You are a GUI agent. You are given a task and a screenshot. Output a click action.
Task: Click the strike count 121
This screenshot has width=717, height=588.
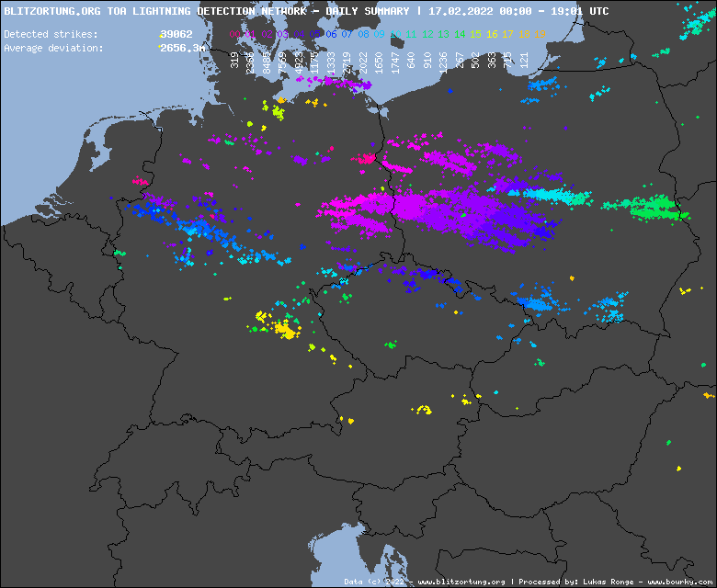(x=524, y=61)
